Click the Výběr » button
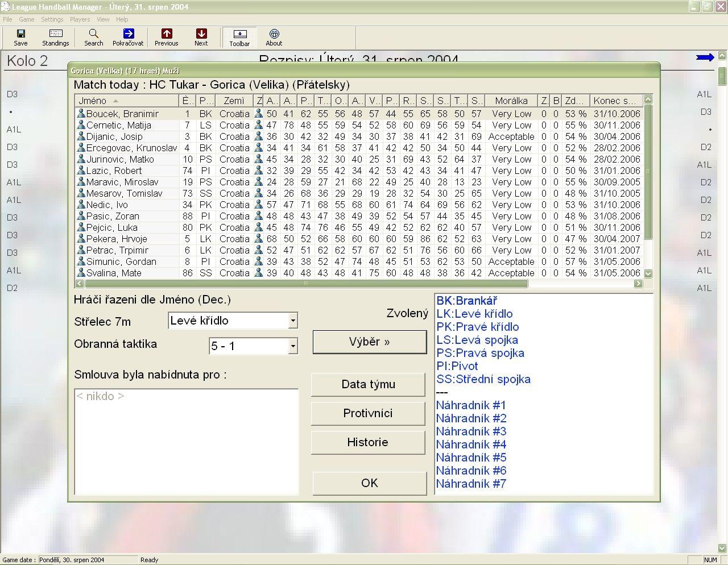The image size is (728, 565). point(370,342)
